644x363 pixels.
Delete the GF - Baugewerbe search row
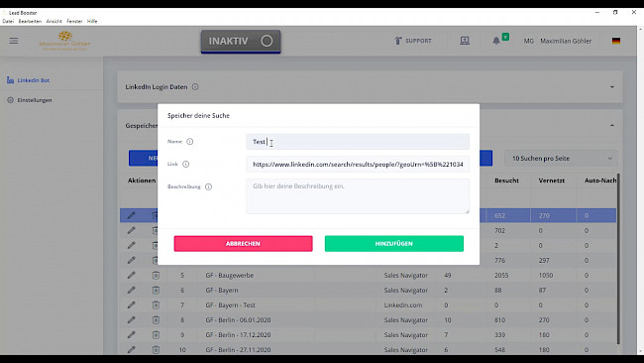tap(156, 275)
